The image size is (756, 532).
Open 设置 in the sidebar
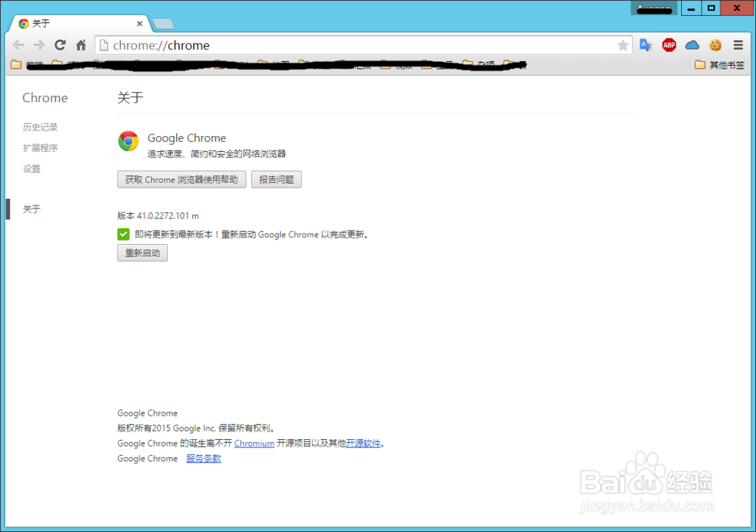pyautogui.click(x=31, y=169)
